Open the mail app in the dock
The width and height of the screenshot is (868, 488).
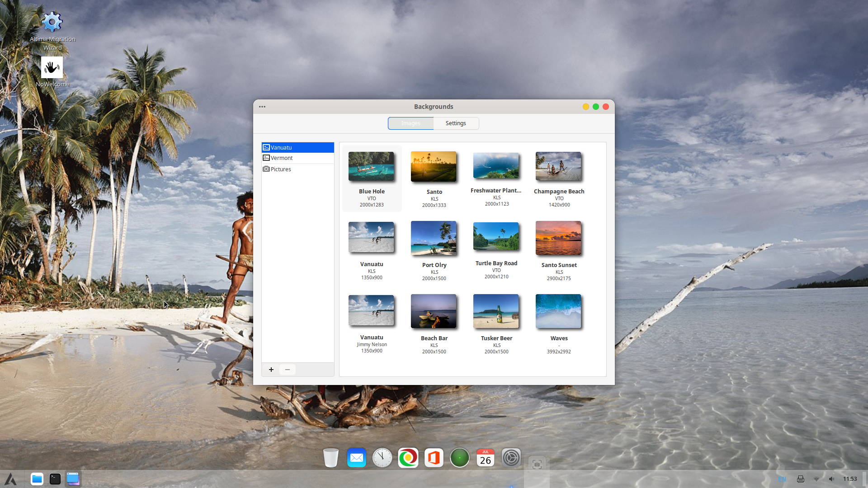[356, 458]
